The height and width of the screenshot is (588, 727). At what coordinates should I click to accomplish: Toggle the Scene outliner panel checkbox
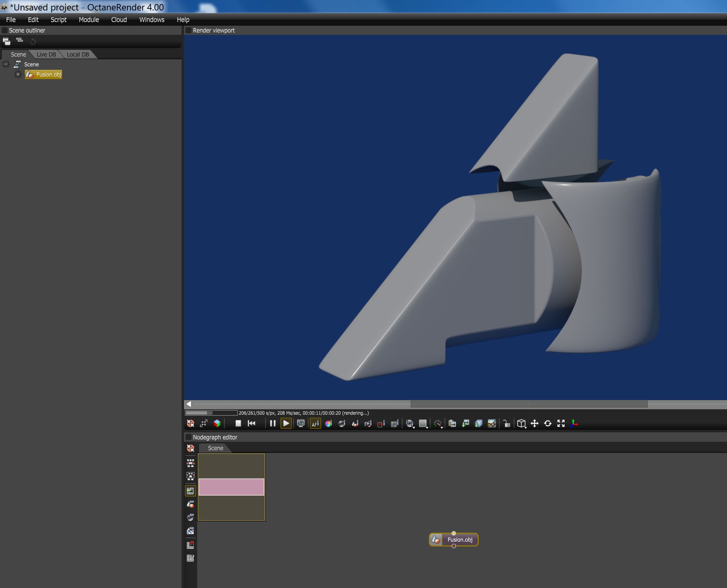tap(5, 30)
